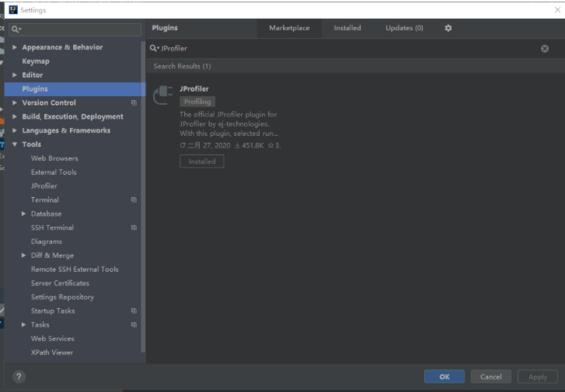The width and height of the screenshot is (565, 392).
Task: Expand the Database node under Tools
Action: coord(23,213)
